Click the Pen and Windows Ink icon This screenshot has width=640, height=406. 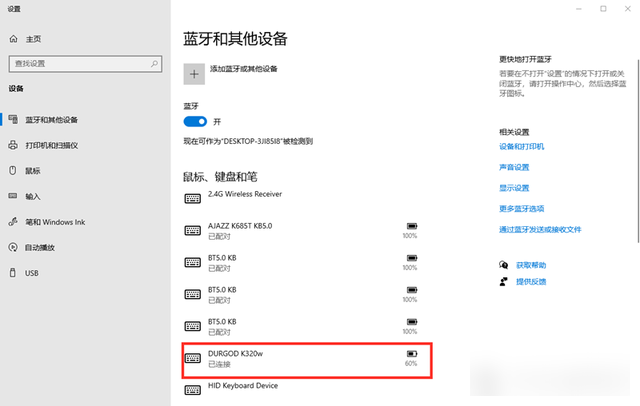tap(13, 222)
